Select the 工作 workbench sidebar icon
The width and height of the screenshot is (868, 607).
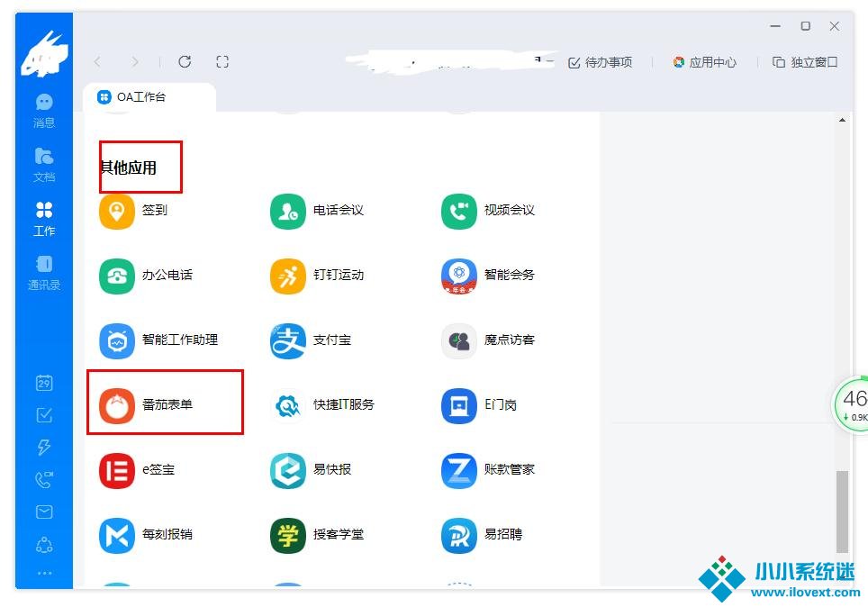pyautogui.click(x=44, y=219)
